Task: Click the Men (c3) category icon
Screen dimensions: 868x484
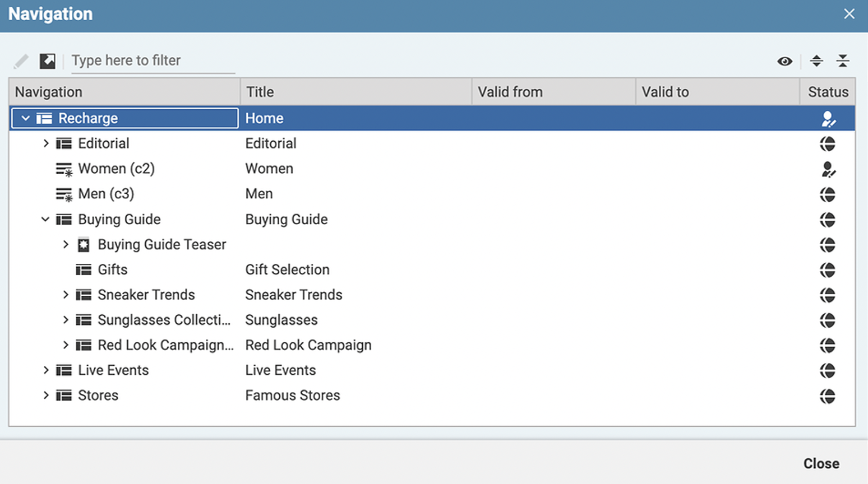Action: (x=64, y=194)
